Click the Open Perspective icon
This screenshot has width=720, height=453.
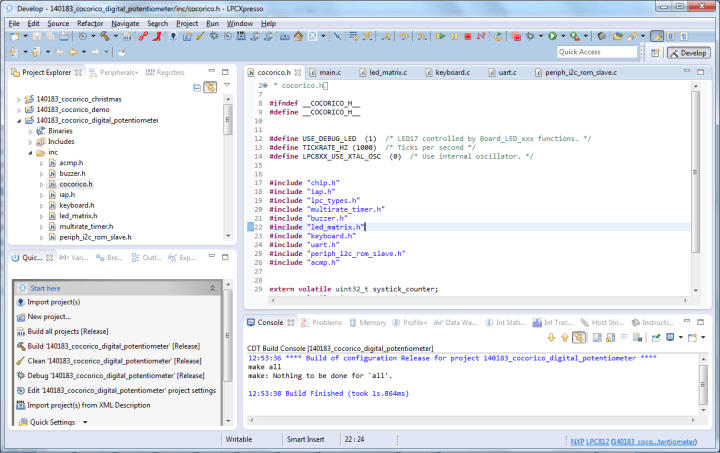coord(655,53)
